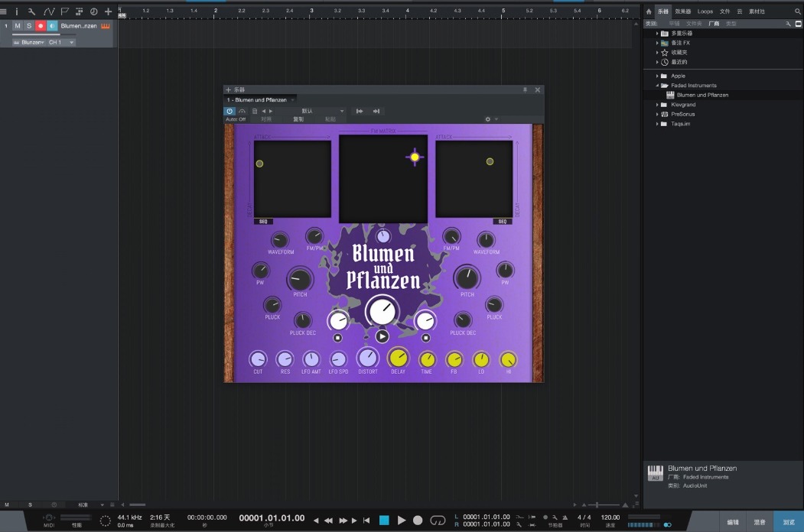
Task: Add a track with the plus icon
Action: [x=108, y=11]
